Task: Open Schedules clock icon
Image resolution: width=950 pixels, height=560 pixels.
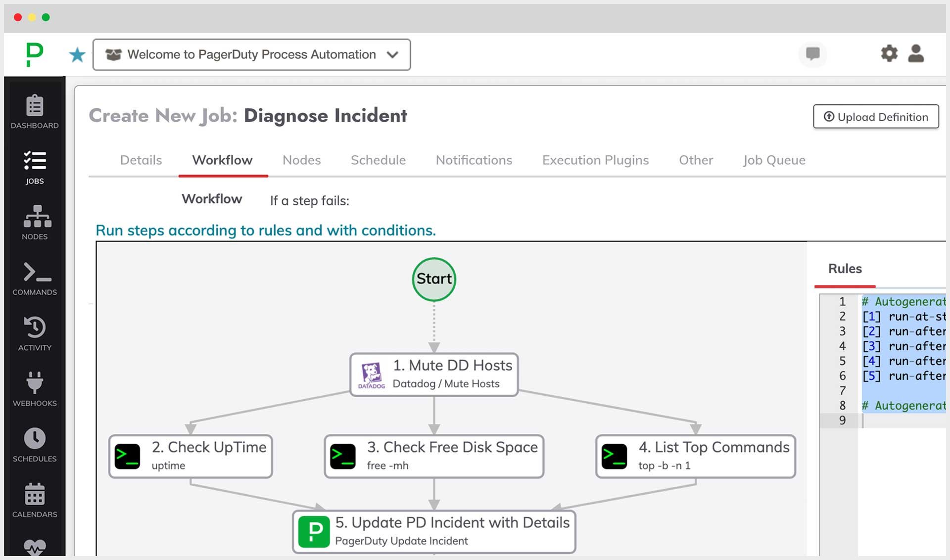Action: click(x=35, y=444)
